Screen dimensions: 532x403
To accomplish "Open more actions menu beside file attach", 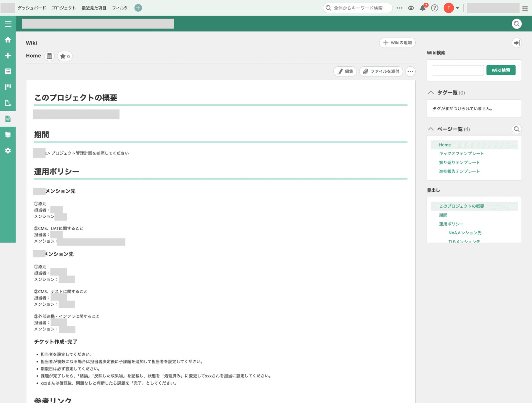I will click(410, 71).
